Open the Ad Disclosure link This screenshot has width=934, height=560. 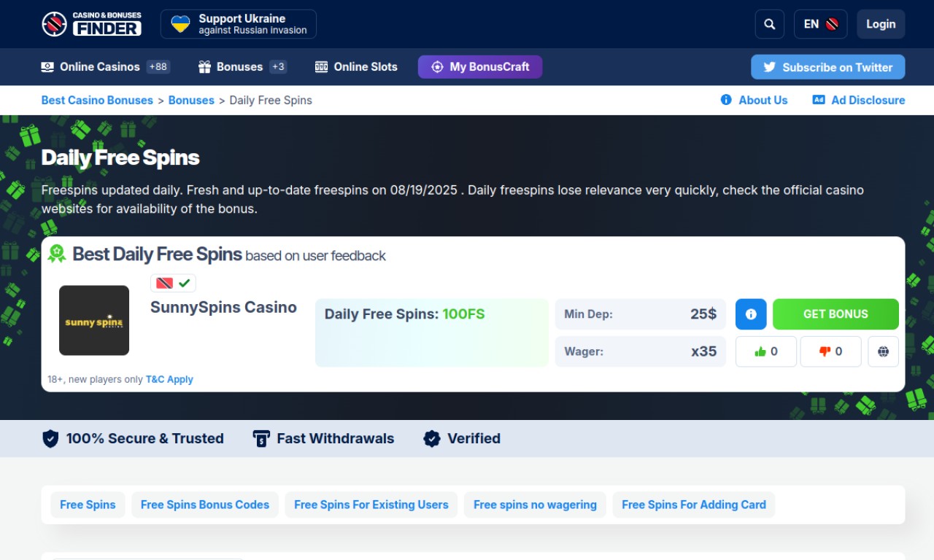coord(859,101)
